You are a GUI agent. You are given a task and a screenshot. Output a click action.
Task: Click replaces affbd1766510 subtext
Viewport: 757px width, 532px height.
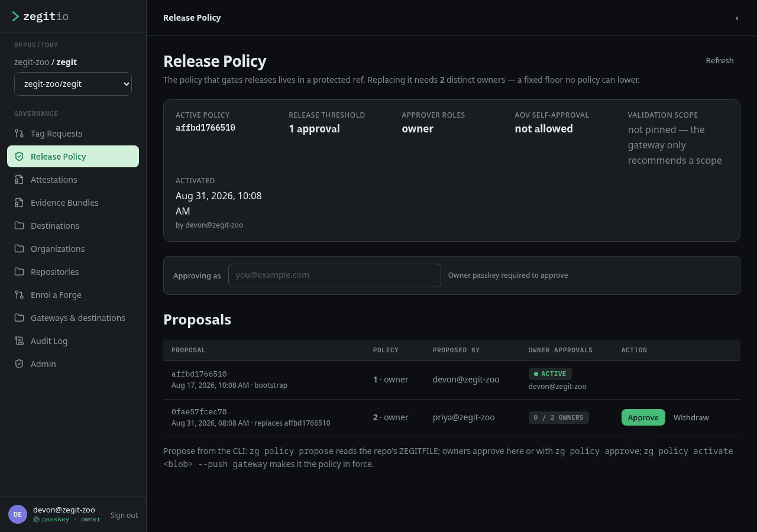click(x=293, y=423)
